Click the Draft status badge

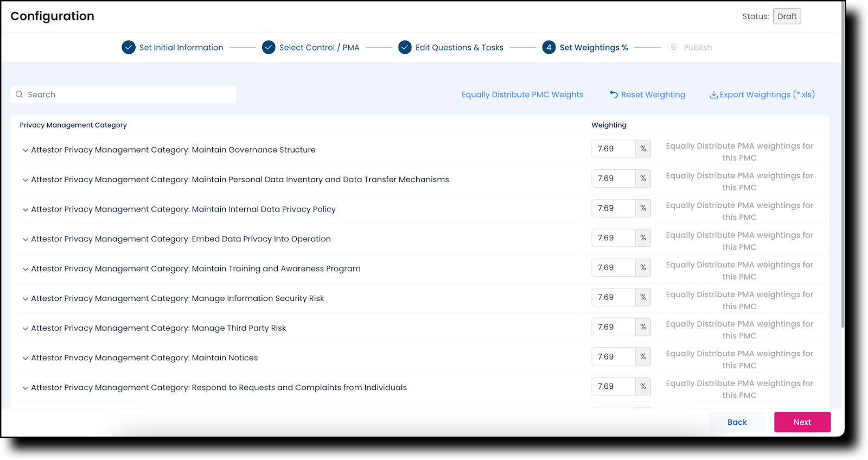(787, 16)
